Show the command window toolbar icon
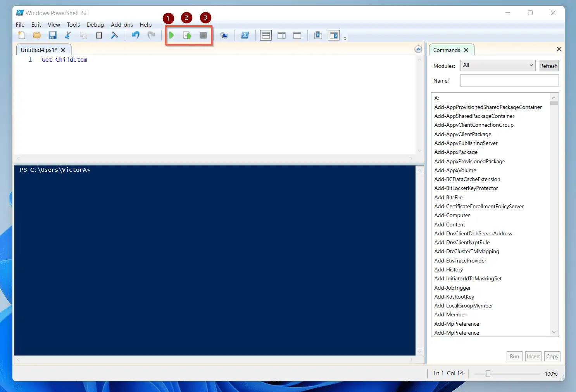The image size is (576, 392). (x=318, y=35)
